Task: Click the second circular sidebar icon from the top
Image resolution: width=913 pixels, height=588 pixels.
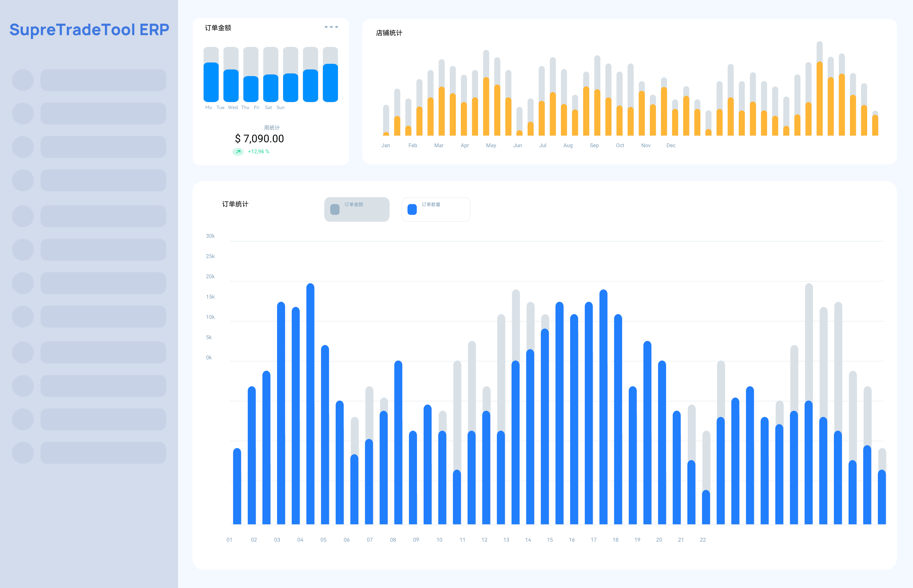Action: tap(23, 113)
